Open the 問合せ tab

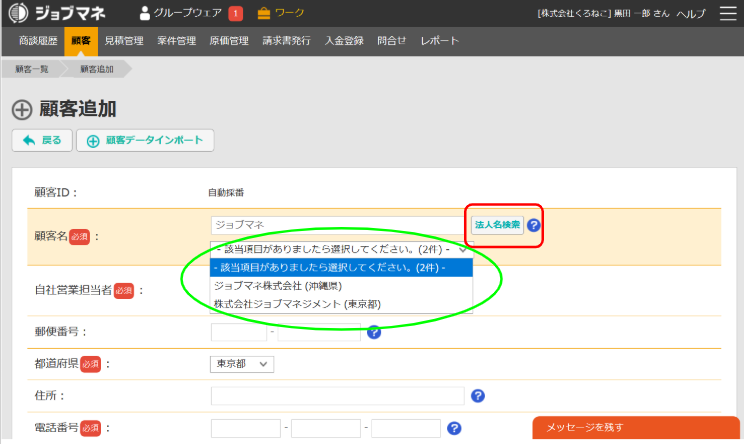click(x=392, y=41)
